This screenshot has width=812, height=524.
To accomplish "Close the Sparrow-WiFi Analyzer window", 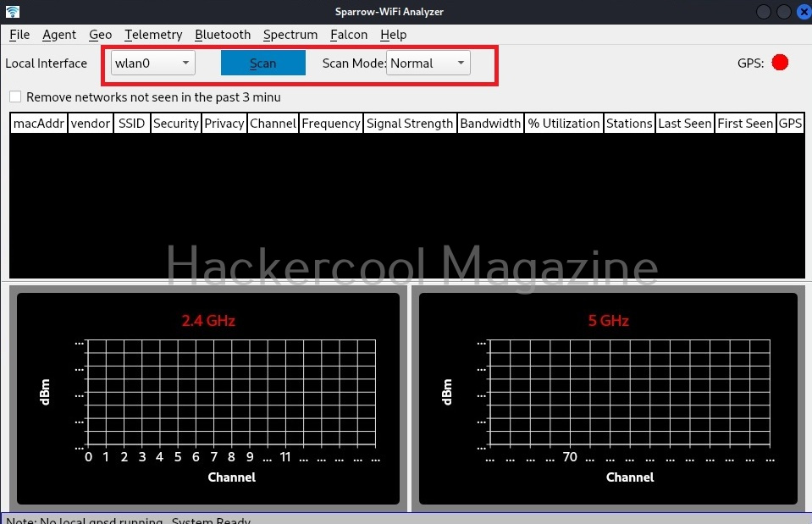I will pos(804,11).
